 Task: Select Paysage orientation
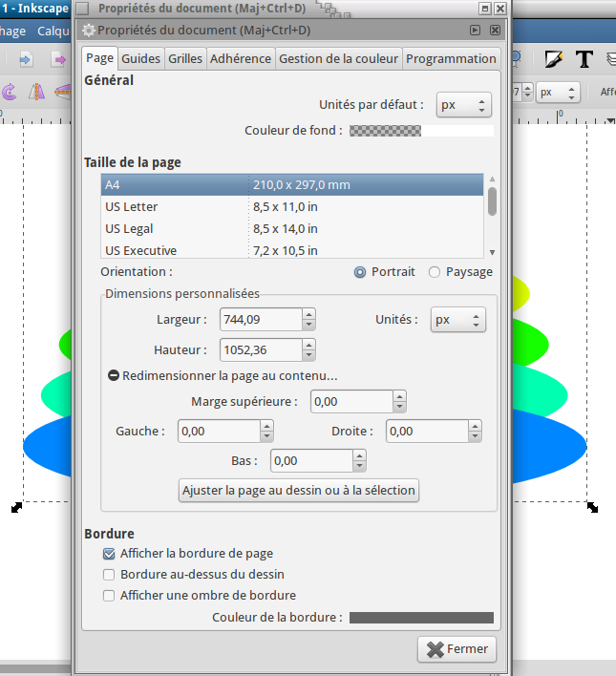click(435, 272)
